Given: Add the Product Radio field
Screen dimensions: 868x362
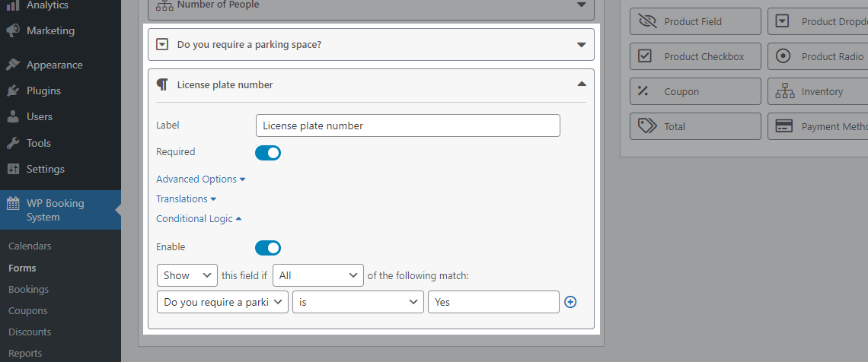Looking at the screenshot, I should pos(818,56).
